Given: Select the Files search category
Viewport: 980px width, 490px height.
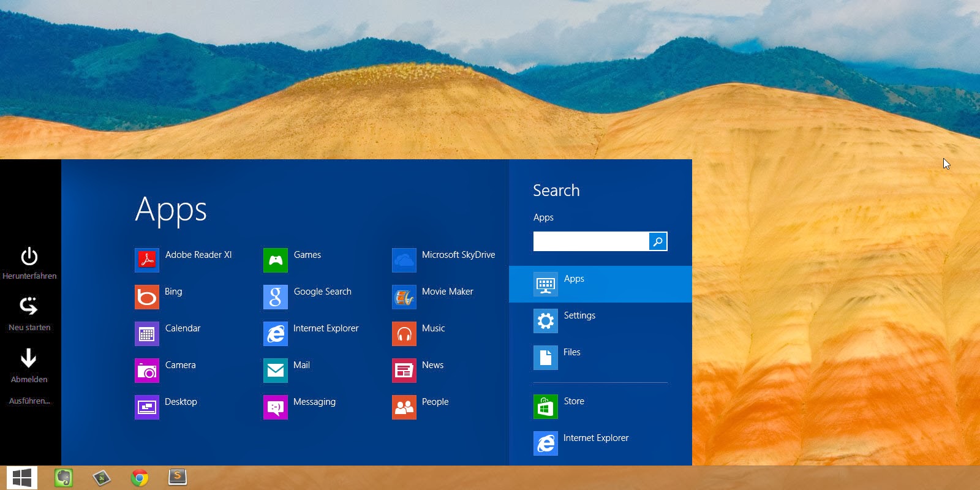Looking at the screenshot, I should pyautogui.click(x=600, y=358).
